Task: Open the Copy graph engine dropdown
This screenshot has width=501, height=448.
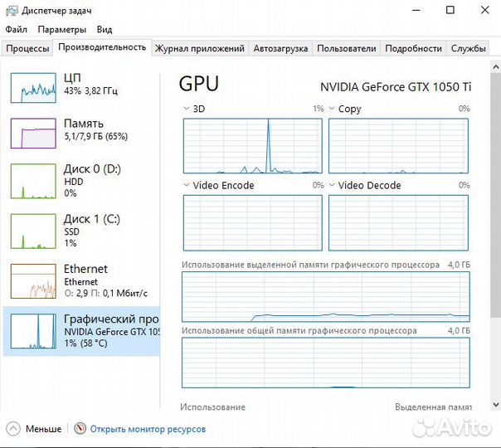Action: 332,109
